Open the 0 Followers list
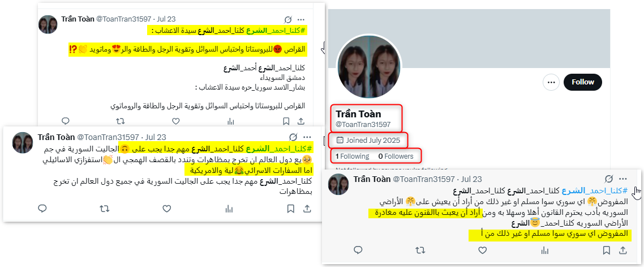Screen dimensions: 644x267 point(396,156)
